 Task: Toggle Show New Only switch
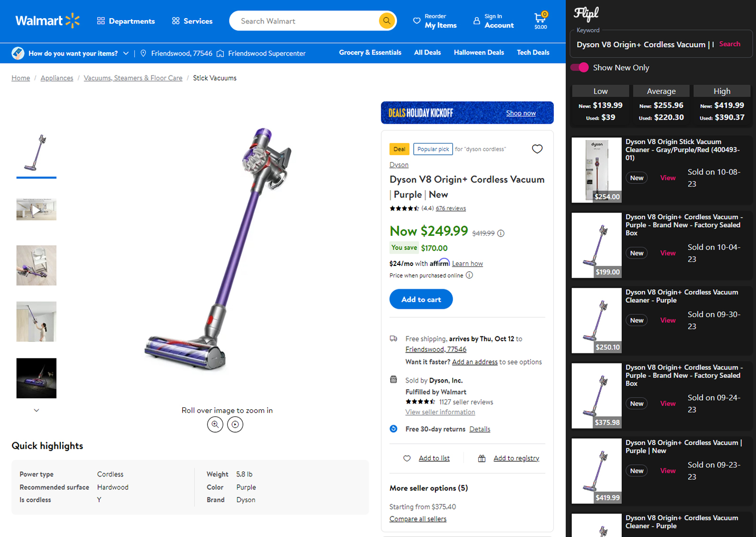(x=579, y=67)
